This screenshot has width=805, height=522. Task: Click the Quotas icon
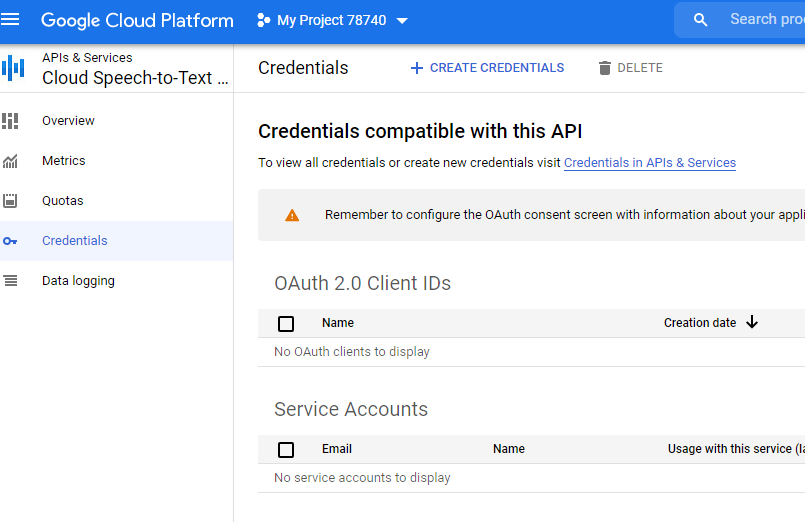10,201
